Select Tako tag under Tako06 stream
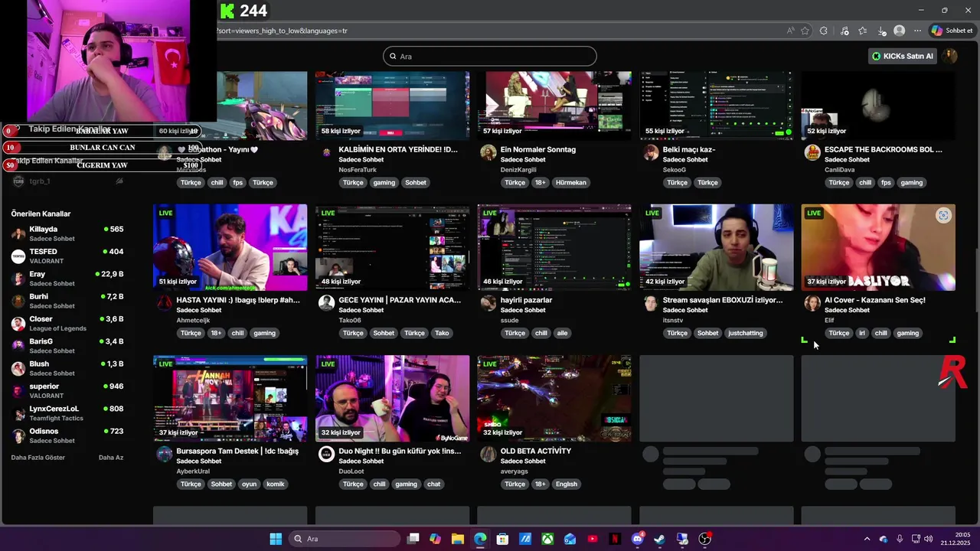Screen dimensions: 980x551 [x=442, y=333]
